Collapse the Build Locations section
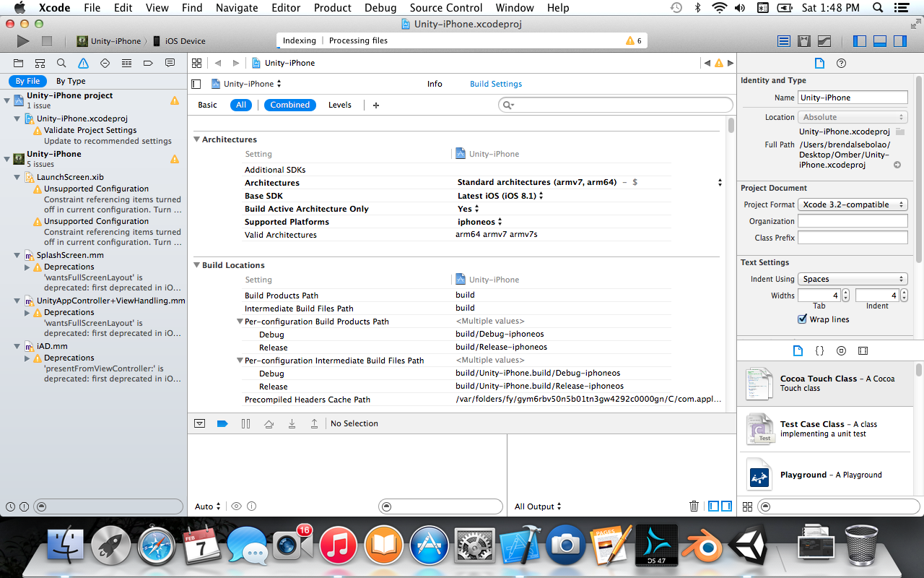The width and height of the screenshot is (924, 578). coord(196,265)
